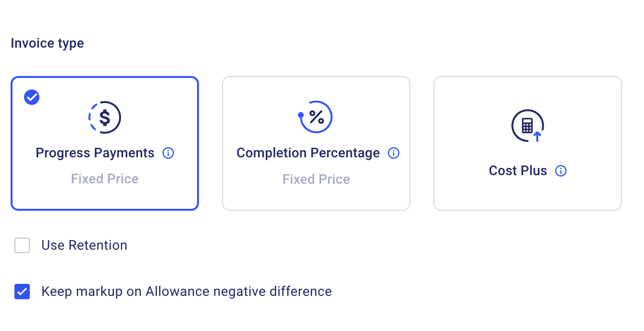Uncheck Keep markup on Allowance negative difference

coord(22,292)
